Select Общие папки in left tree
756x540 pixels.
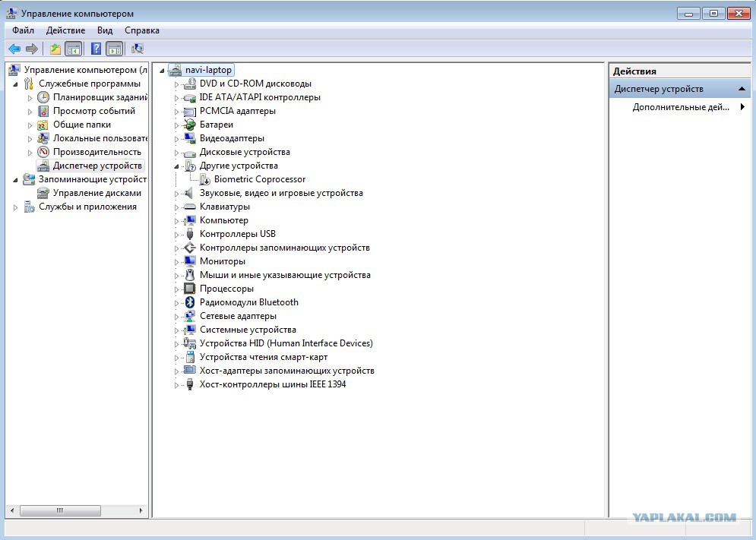pos(82,125)
